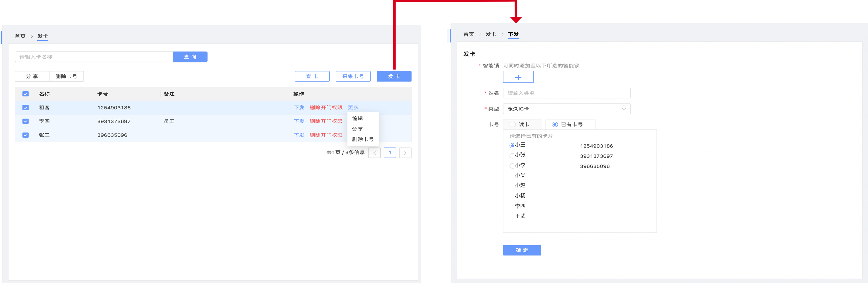Click the plus icon to add smart lock

pyautogui.click(x=518, y=77)
